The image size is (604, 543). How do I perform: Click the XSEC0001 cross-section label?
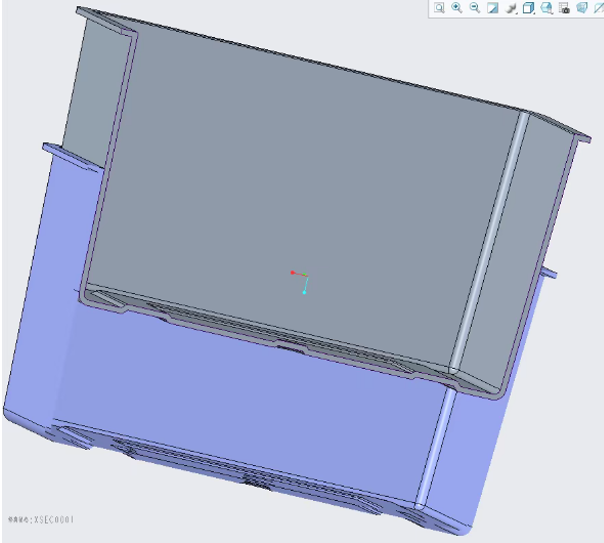[x=40, y=520]
